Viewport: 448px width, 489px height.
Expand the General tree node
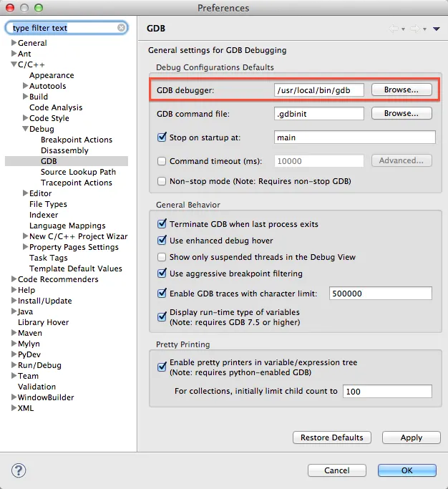pyautogui.click(x=14, y=42)
